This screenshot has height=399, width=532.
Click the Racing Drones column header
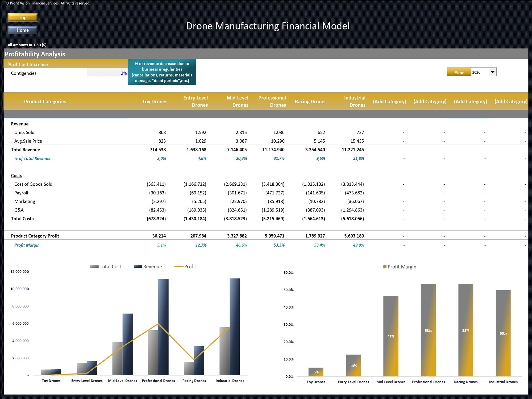(x=310, y=101)
